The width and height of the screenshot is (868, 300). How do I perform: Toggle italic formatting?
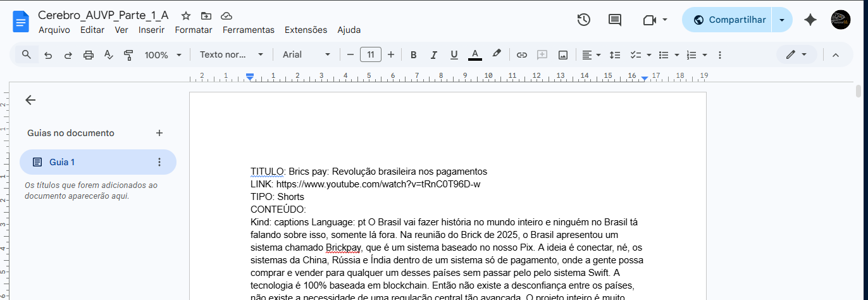point(434,55)
